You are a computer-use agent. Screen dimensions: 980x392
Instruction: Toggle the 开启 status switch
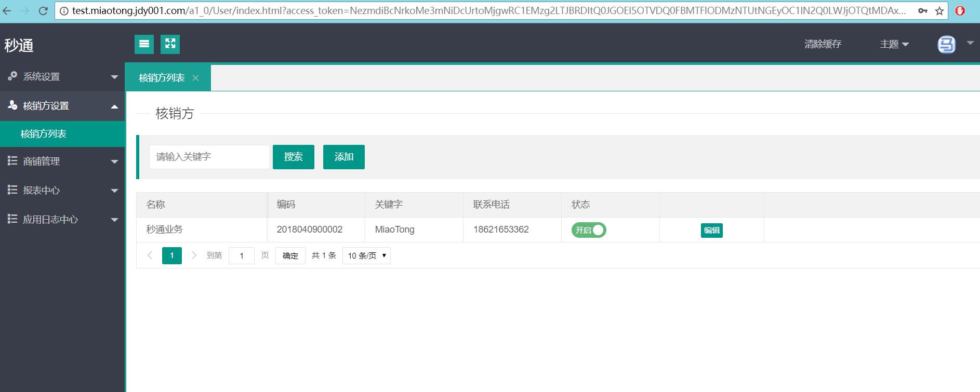[589, 230]
